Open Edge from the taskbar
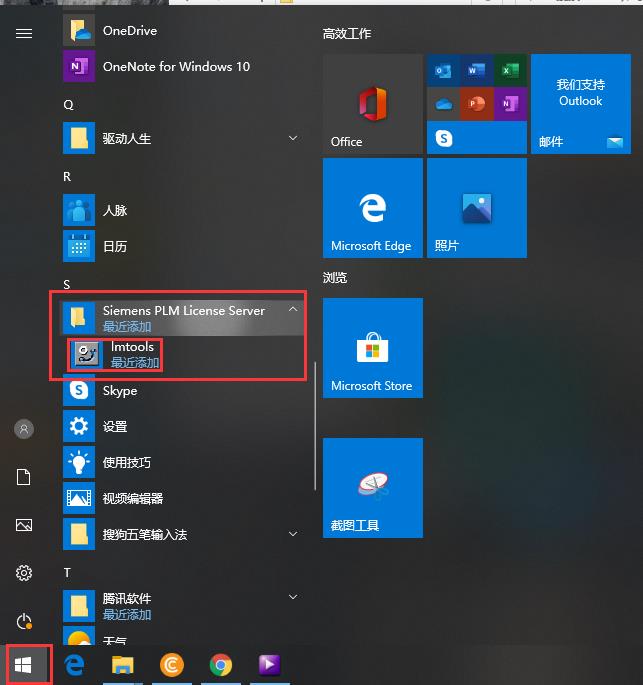 (74, 665)
